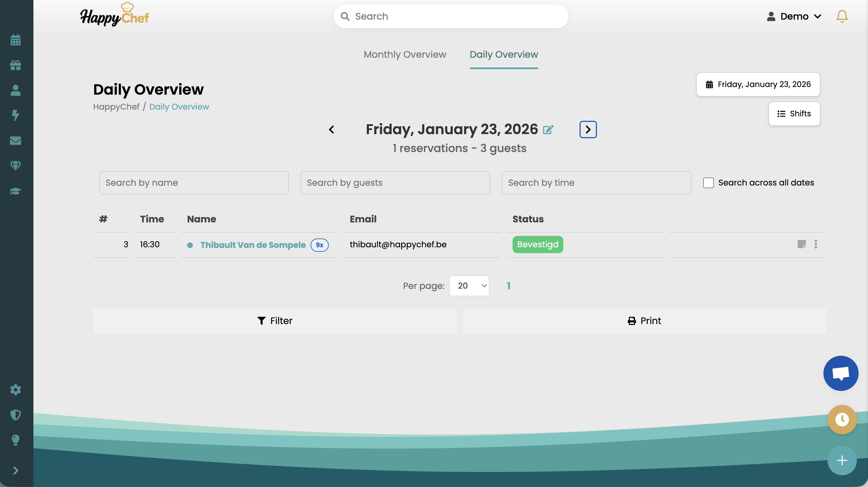
Task: Select the gift vouchers icon in the sidebar
Action: 16,65
